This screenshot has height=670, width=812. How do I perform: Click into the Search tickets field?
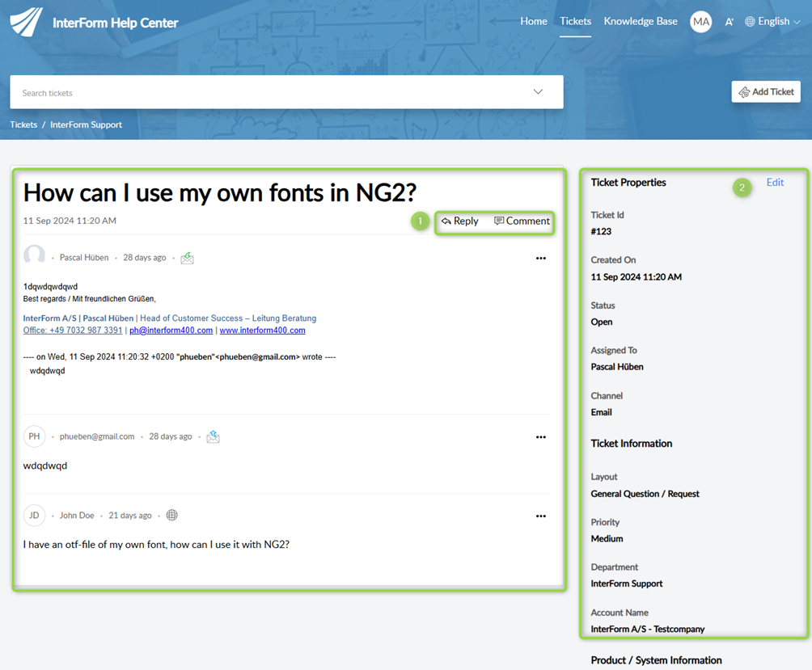point(286,92)
